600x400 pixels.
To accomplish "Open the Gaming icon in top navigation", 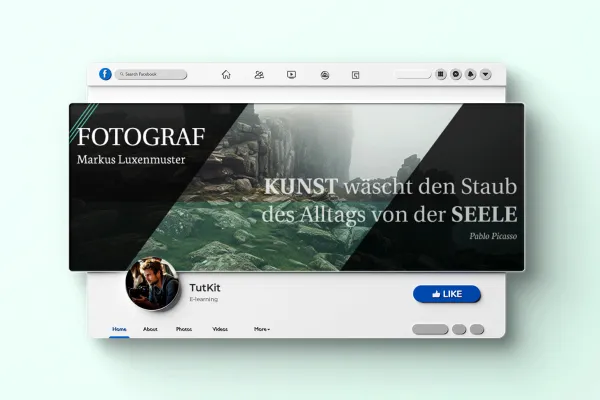I will coord(355,75).
